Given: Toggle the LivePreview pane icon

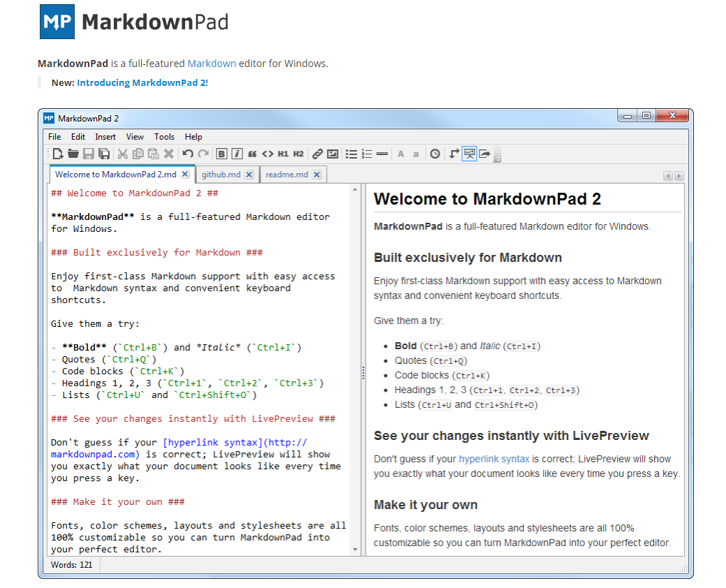Looking at the screenshot, I should coord(470,154).
